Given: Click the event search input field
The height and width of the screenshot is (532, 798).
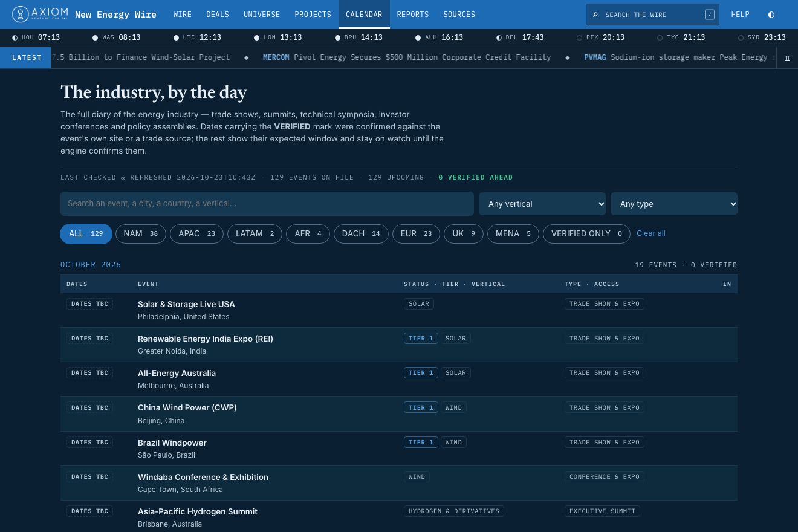Looking at the screenshot, I should point(267,204).
